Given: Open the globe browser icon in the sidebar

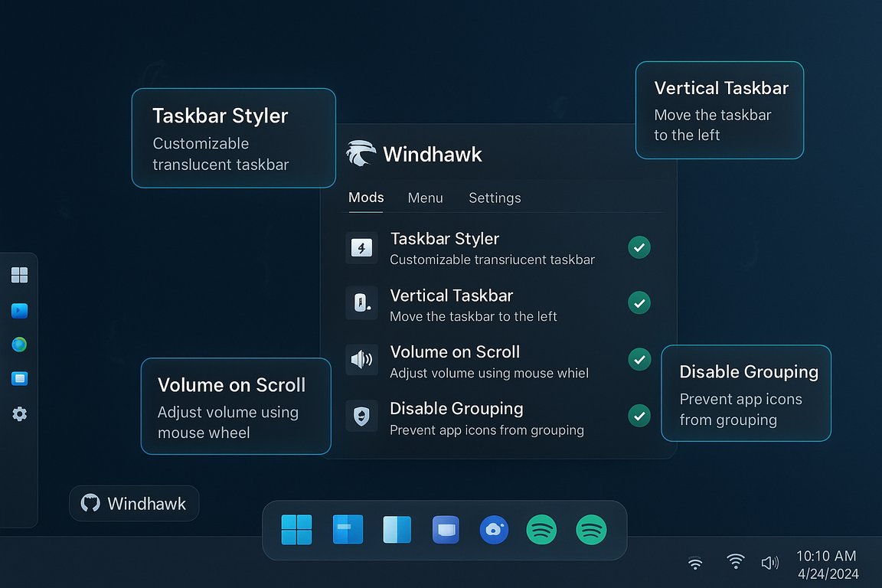Looking at the screenshot, I should pyautogui.click(x=19, y=345).
